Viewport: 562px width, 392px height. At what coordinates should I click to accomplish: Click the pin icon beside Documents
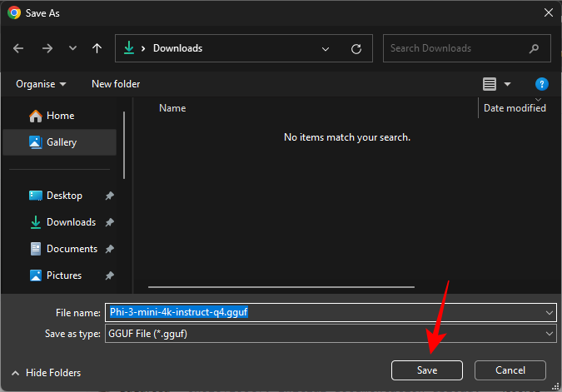(109, 249)
